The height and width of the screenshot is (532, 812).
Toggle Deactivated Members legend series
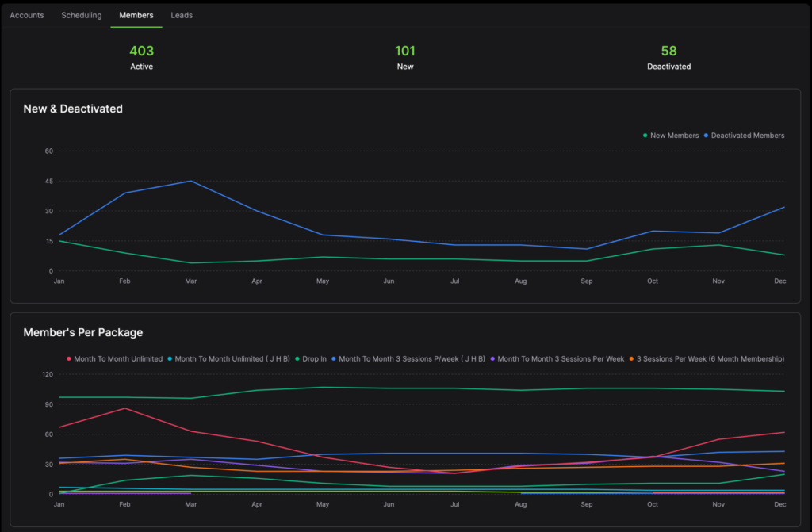(x=747, y=136)
